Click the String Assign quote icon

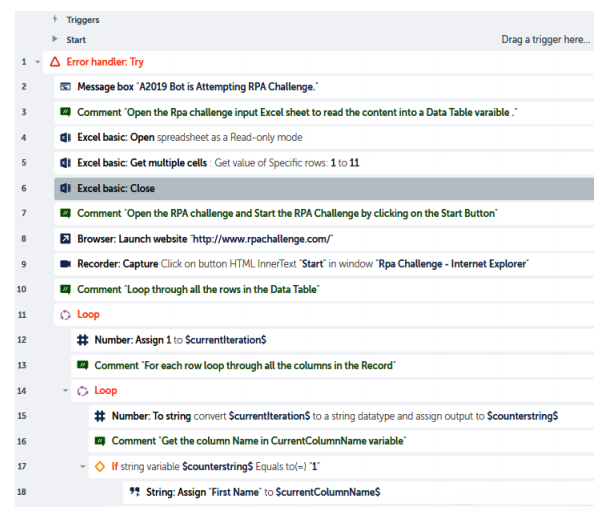tap(134, 492)
